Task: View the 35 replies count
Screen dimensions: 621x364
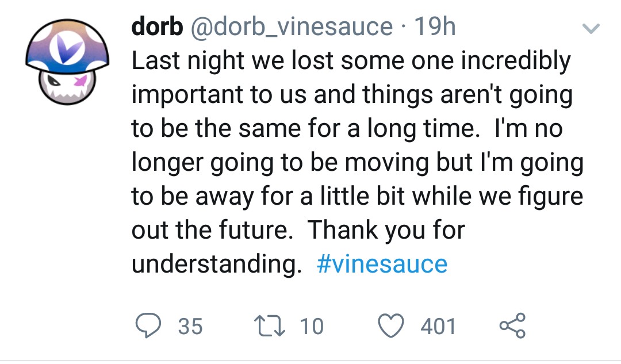Action: 190,327
